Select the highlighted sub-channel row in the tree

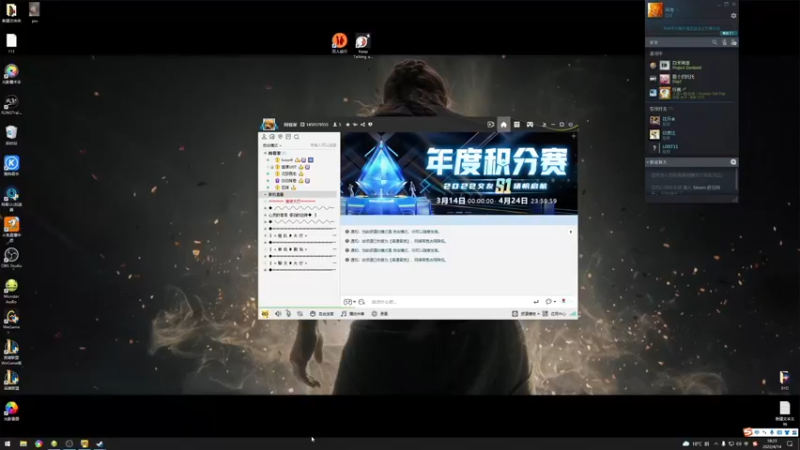(x=299, y=194)
